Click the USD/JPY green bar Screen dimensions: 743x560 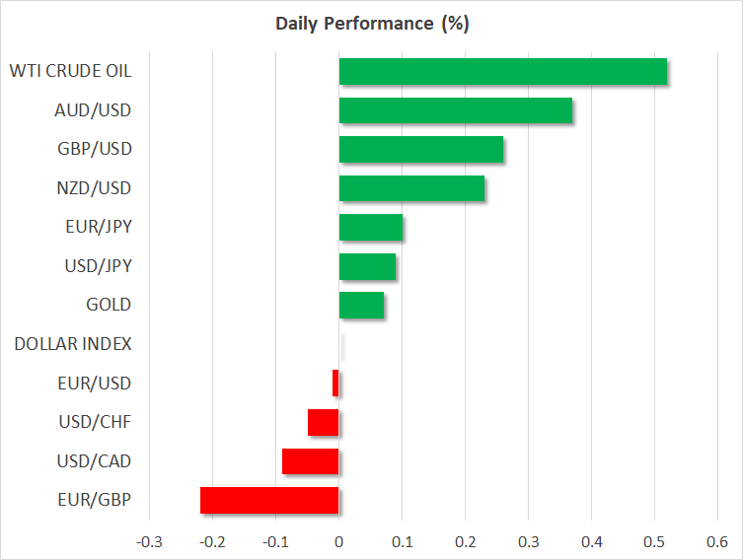coord(367,266)
